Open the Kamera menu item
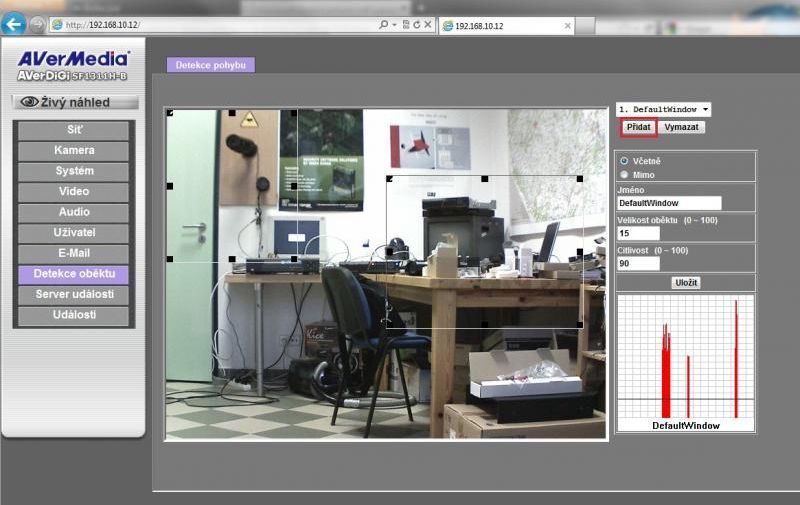Viewport: 800px width, 505px height. point(74,150)
